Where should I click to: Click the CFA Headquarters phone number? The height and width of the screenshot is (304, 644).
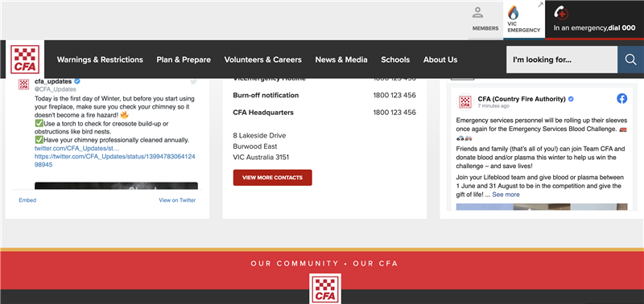click(x=394, y=113)
